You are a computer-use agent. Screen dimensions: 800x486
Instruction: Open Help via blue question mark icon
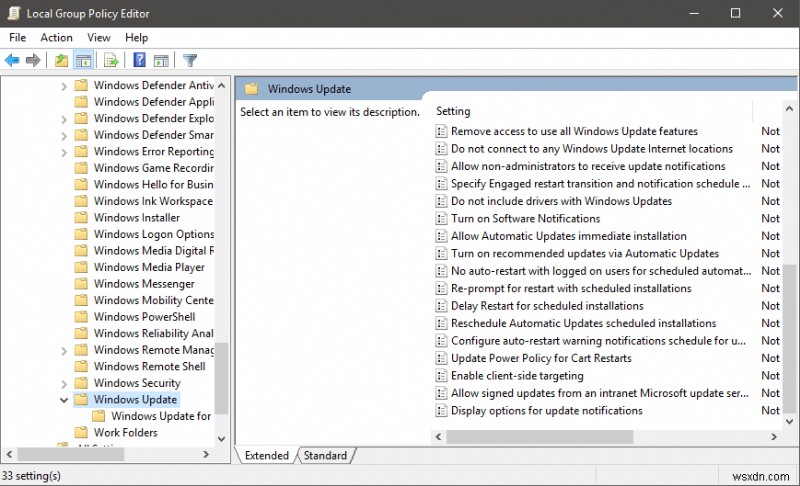pos(139,60)
